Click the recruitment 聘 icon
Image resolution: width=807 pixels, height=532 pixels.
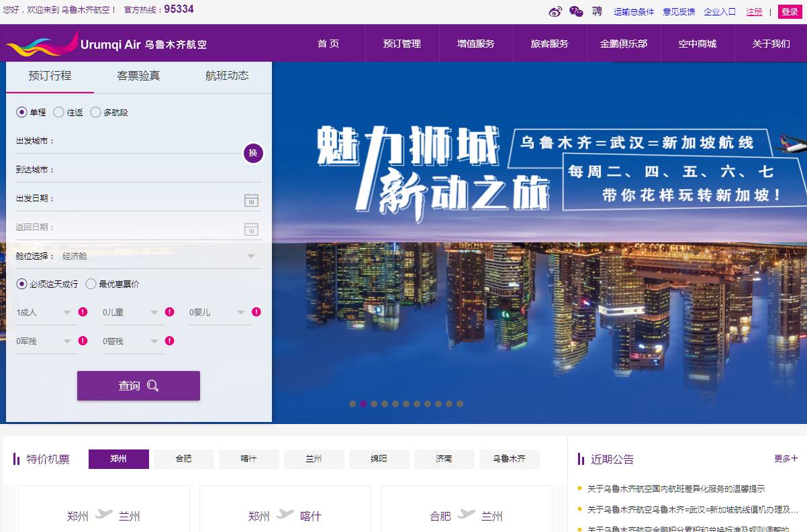point(597,11)
